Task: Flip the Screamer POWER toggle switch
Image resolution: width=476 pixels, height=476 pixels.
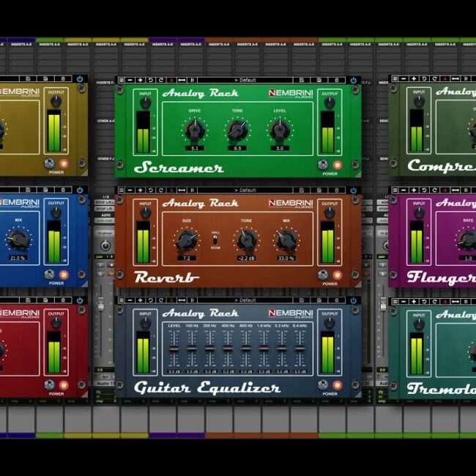Action: click(x=323, y=165)
